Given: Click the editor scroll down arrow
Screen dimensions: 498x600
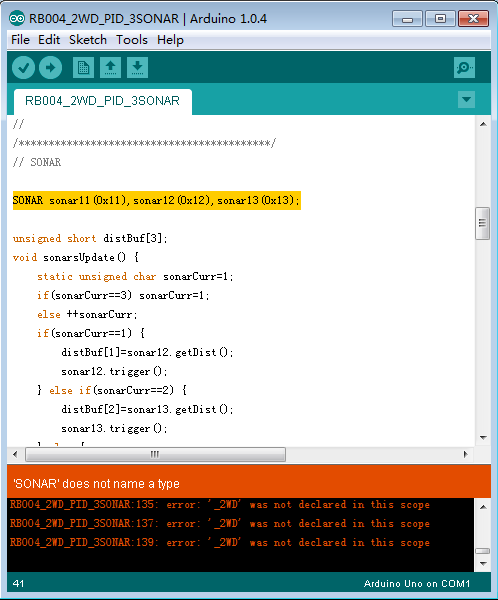Looking at the screenshot, I should pos(483,437).
